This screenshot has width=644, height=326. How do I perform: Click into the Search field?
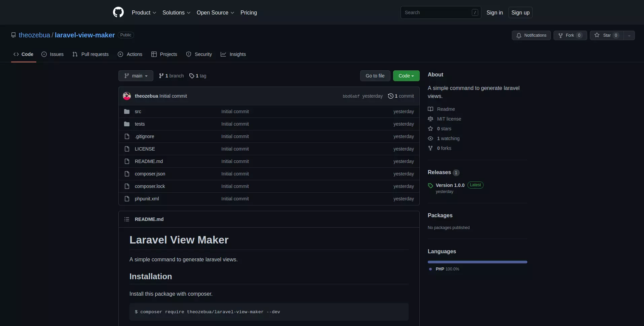441,12
